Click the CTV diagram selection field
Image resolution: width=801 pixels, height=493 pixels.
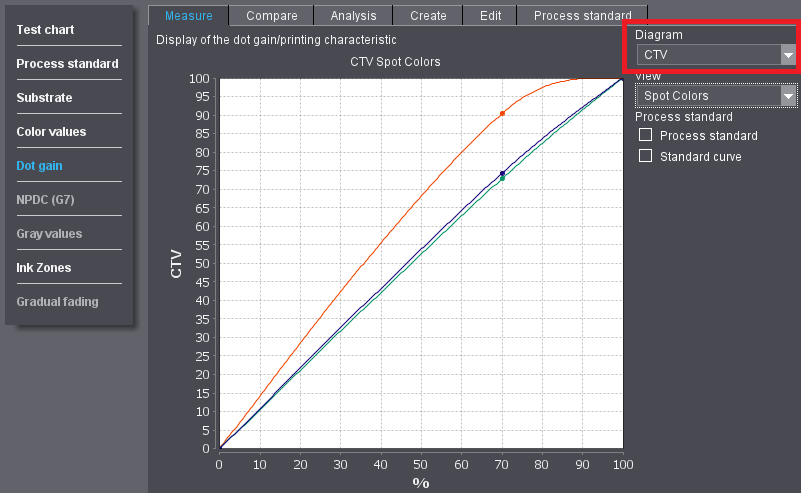tap(707, 55)
